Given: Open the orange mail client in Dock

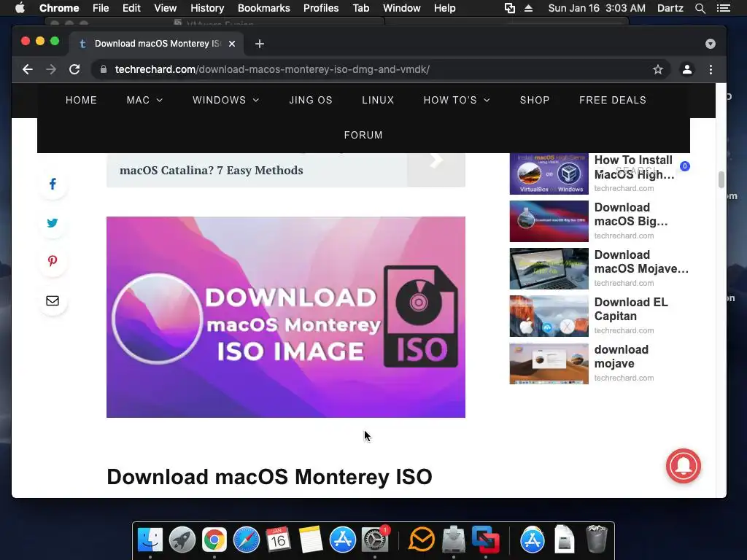Looking at the screenshot, I should (x=422, y=540).
